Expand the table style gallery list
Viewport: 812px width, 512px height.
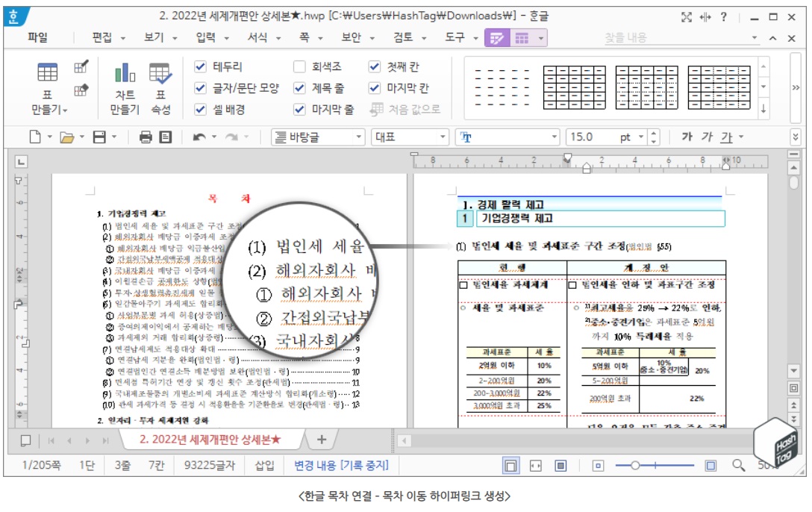[x=763, y=109]
